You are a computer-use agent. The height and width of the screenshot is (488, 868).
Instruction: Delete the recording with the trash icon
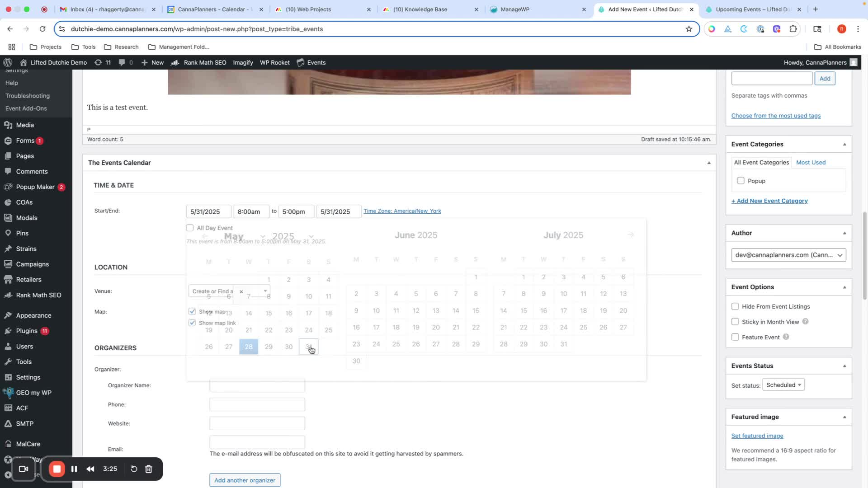point(149,469)
